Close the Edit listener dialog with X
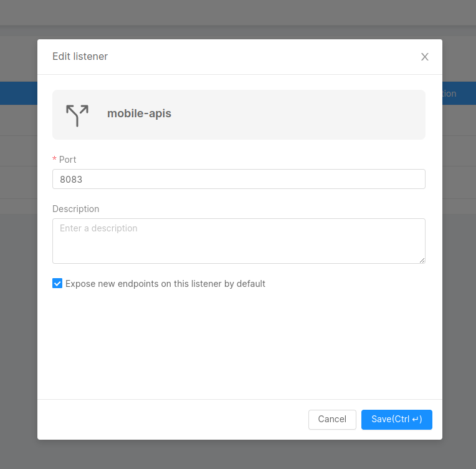This screenshot has height=469, width=476. (425, 57)
